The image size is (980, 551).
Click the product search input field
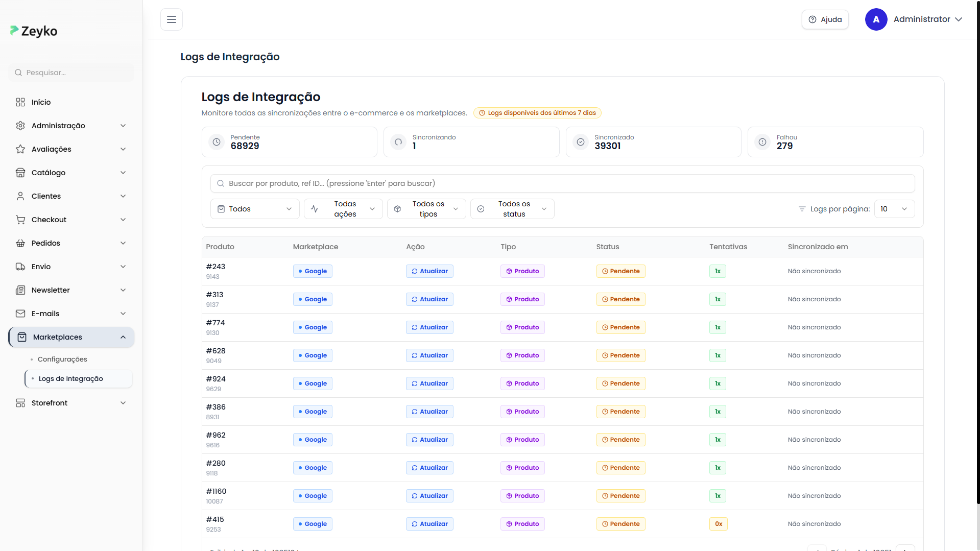[x=562, y=183]
